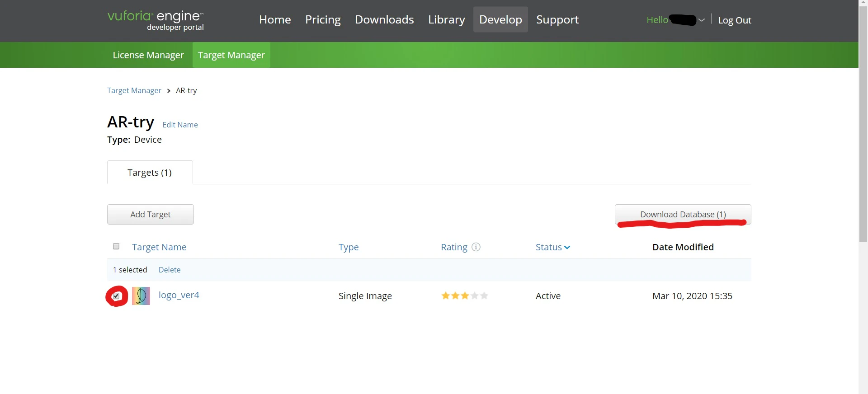Open the Support page

point(557,19)
